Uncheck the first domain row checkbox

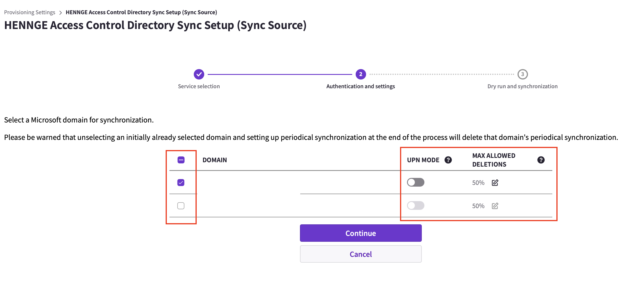[x=181, y=183]
